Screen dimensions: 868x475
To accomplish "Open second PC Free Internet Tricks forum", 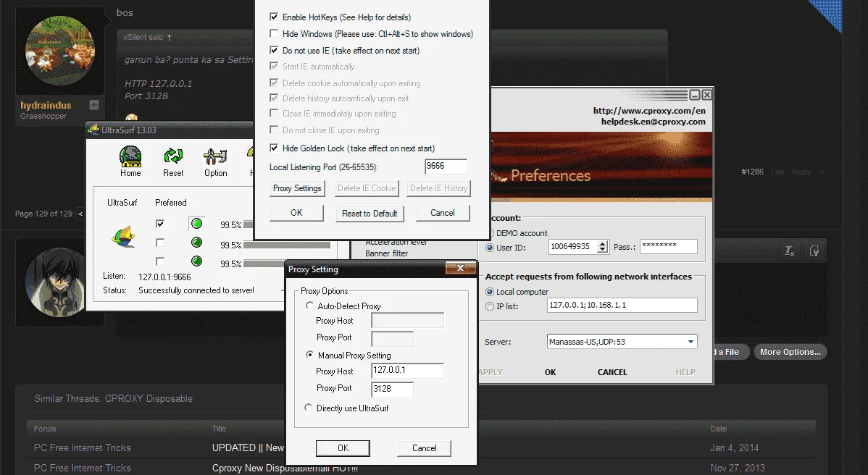I will (x=83, y=468).
